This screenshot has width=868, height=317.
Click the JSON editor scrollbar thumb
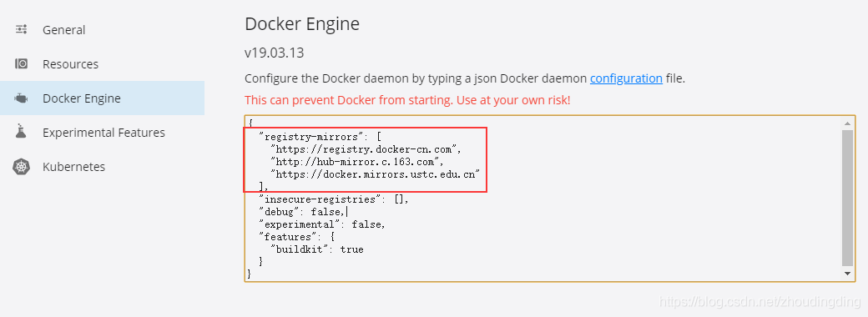(847, 198)
